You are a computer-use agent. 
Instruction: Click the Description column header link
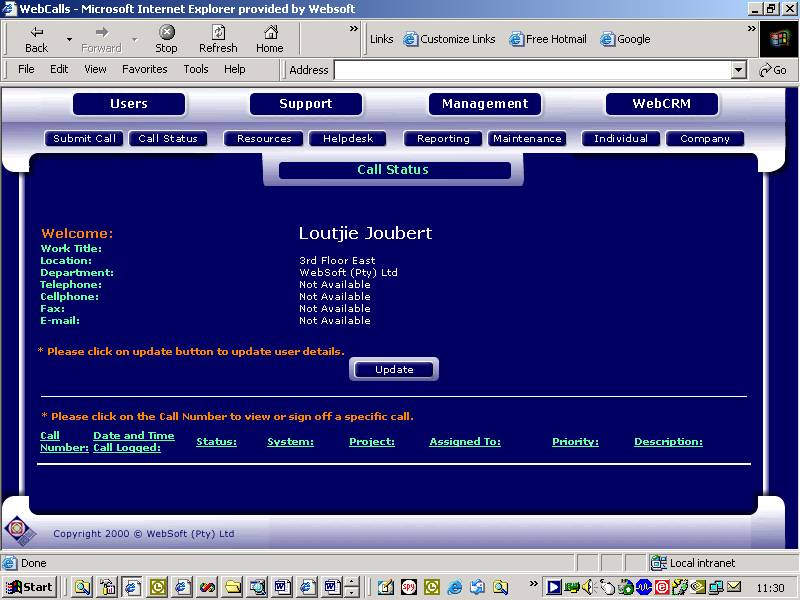pos(668,442)
